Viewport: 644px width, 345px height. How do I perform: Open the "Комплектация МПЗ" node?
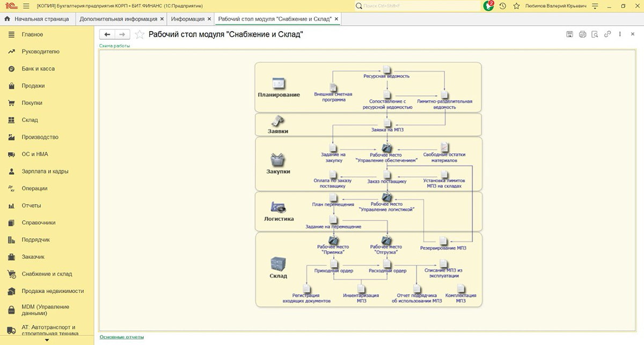(x=460, y=294)
